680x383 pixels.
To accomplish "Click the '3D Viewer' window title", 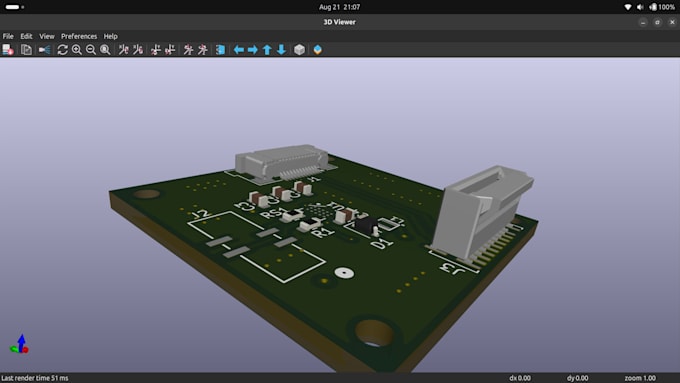I will click(x=340, y=22).
